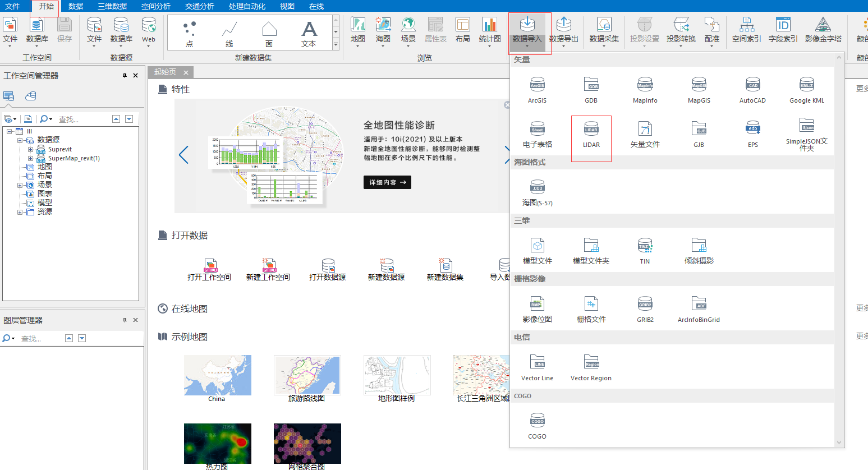The width and height of the screenshot is (868, 470).
Task: Select SuperMap_revit(1) datasource in tree
Action: (x=74, y=158)
